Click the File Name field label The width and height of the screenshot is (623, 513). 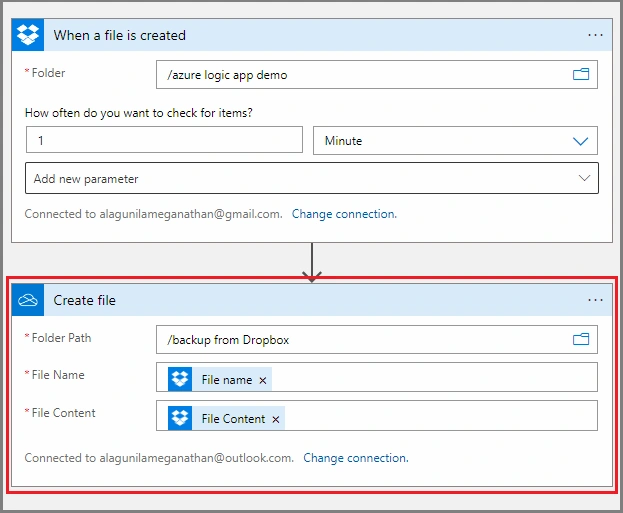(58, 375)
